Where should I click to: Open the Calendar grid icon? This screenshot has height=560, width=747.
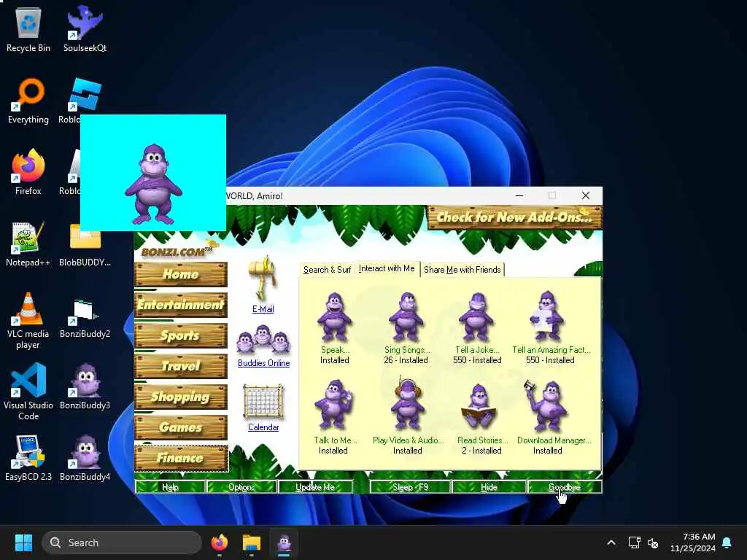pos(263,402)
